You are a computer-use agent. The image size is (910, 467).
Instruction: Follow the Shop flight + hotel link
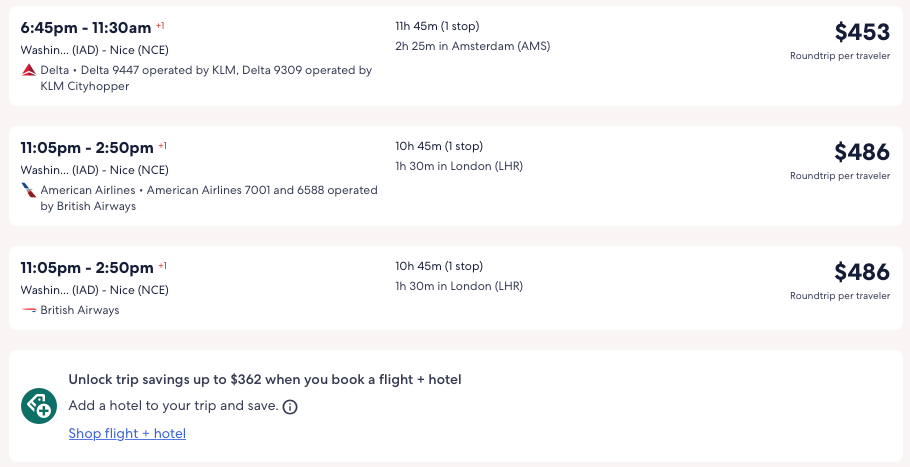(127, 433)
